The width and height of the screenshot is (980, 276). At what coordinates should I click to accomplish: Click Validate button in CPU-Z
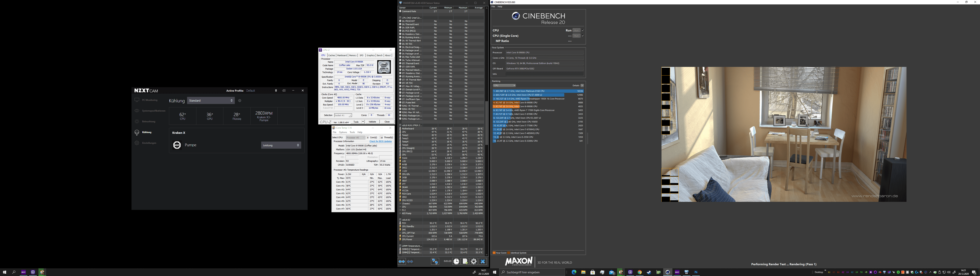click(372, 122)
